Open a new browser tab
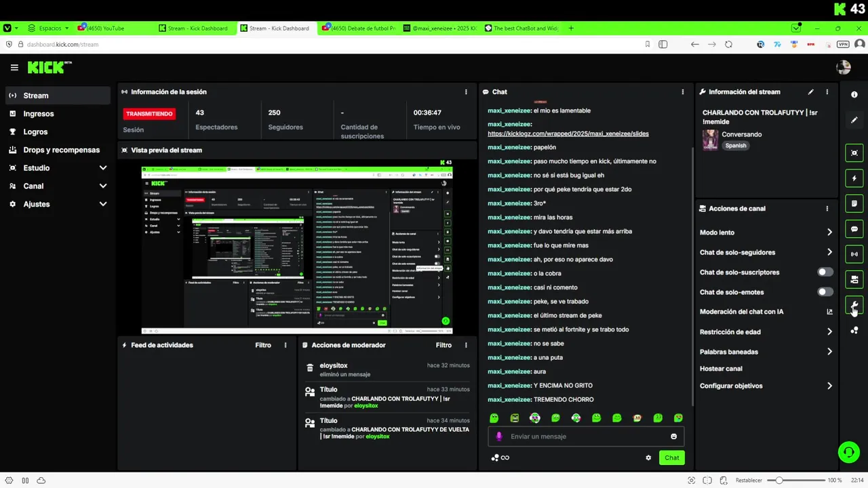Image resolution: width=868 pixels, height=488 pixels. (x=571, y=28)
